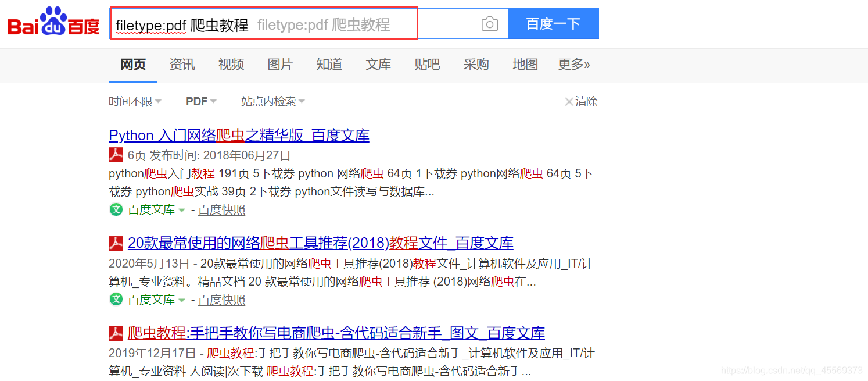This screenshot has height=381, width=868.
Task: Open camera image search icon
Action: coord(490,24)
